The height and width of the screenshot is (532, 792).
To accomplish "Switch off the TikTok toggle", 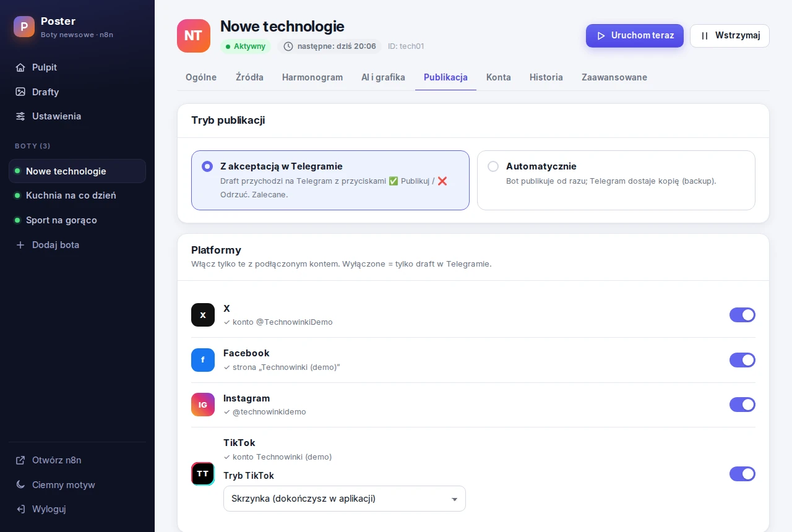I will (x=742, y=474).
